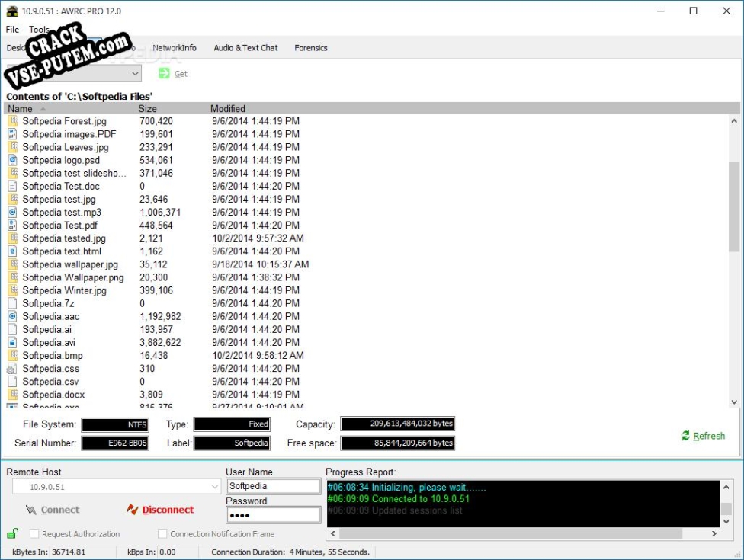Click the Softpedia Forest.jpg image icon
744x560 pixels.
pyautogui.click(x=11, y=120)
